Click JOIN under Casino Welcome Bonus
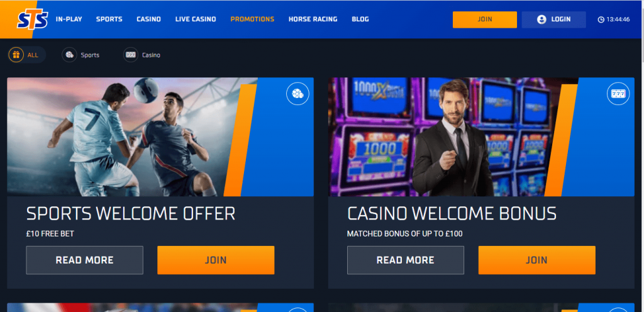644x312 pixels. [x=537, y=260]
